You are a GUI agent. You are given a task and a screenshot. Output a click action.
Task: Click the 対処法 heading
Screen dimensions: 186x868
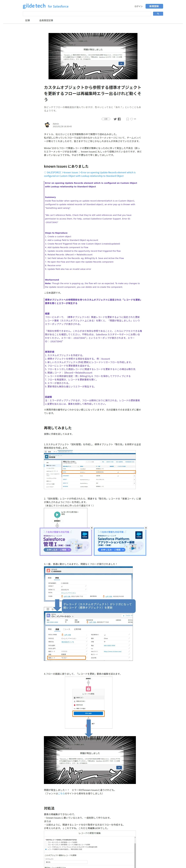[49, 808]
